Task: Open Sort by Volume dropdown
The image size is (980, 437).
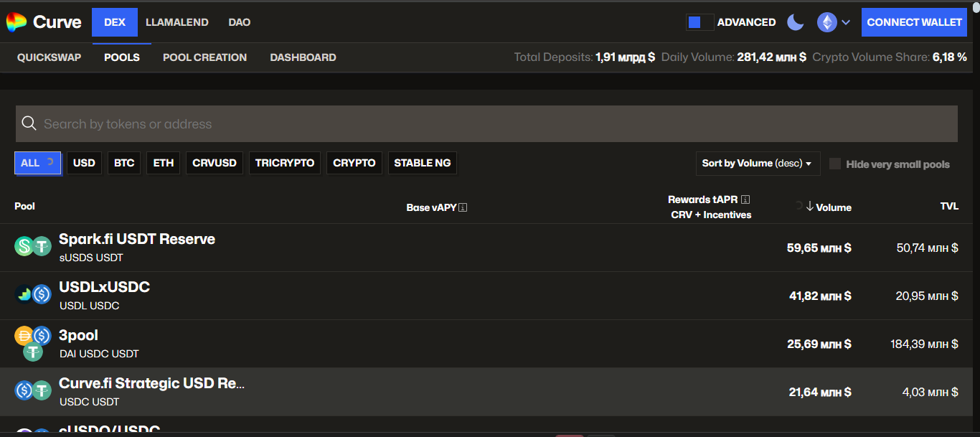Action: click(x=758, y=164)
